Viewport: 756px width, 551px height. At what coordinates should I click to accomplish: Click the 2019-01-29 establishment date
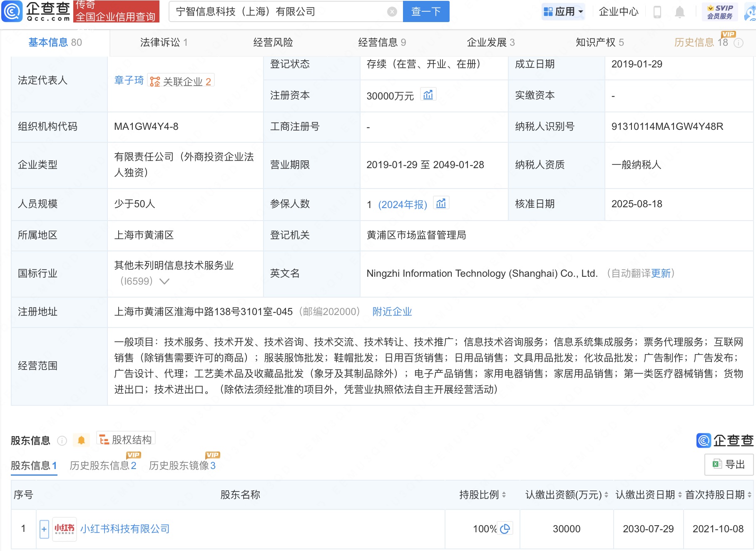(637, 64)
